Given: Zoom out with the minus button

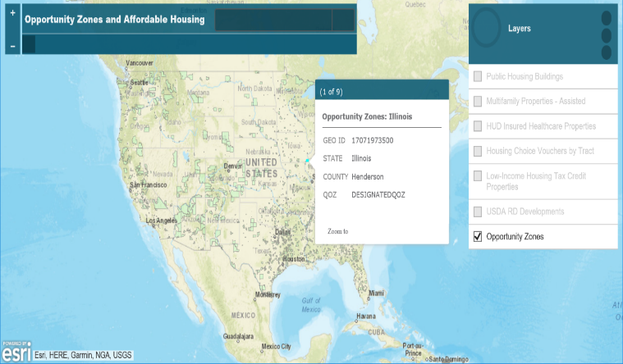Looking at the screenshot, I should coord(12,47).
